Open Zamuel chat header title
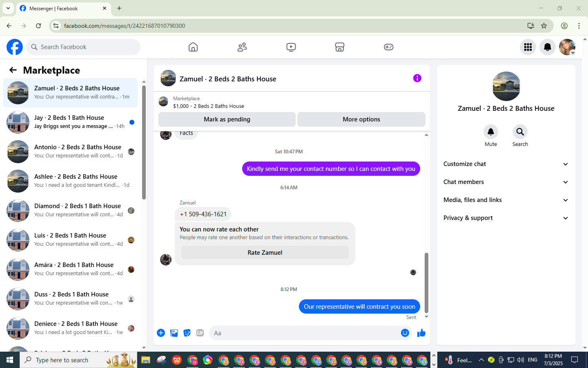Viewport: 588px width, 368px height. [x=228, y=79]
